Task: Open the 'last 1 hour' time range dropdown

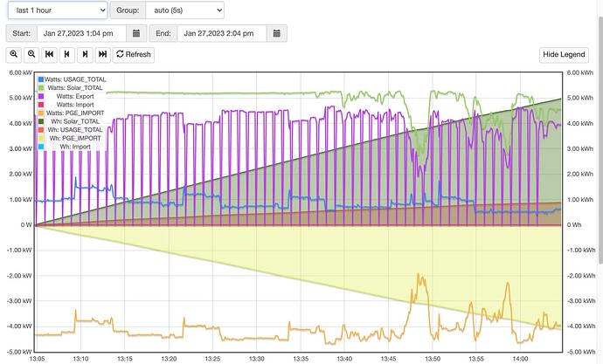Action: 58,10
